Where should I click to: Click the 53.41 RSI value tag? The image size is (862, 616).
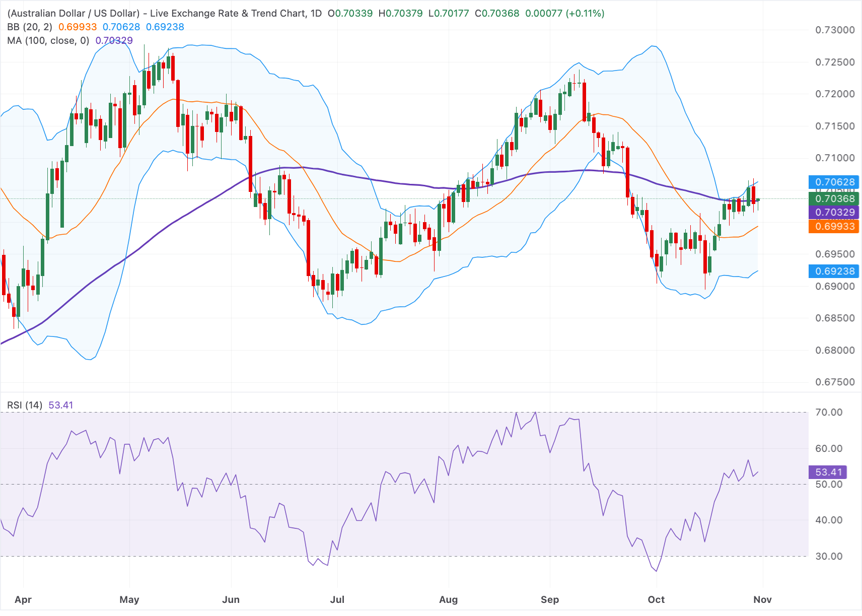(828, 472)
